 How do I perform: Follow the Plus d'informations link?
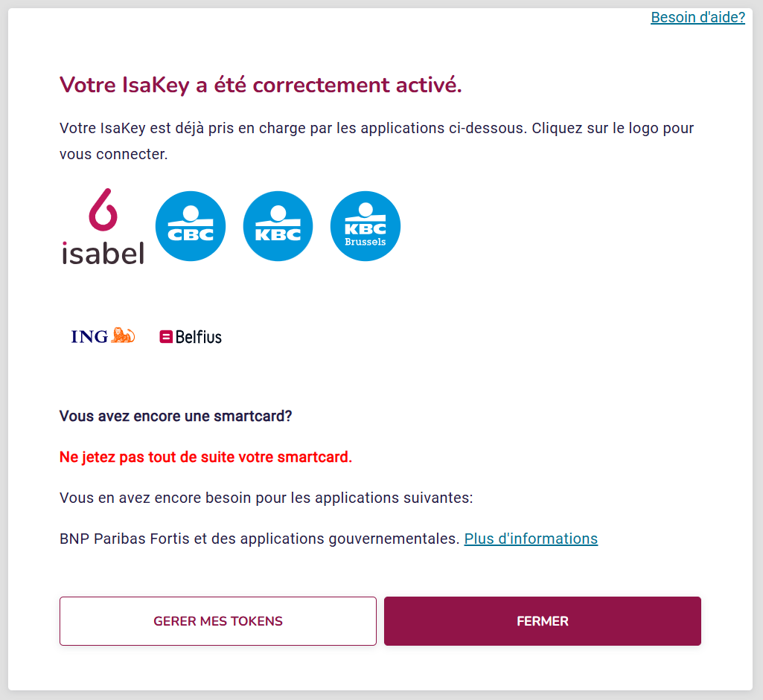(x=531, y=539)
